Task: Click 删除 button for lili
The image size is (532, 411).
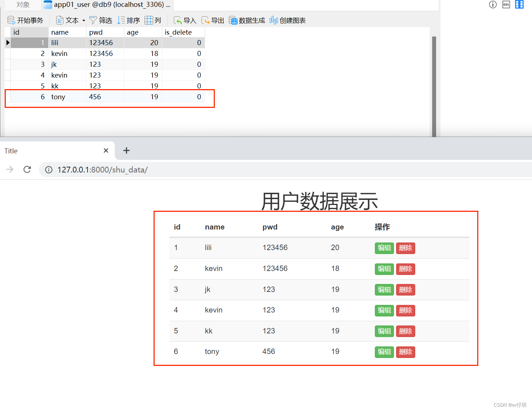Action: click(x=405, y=248)
